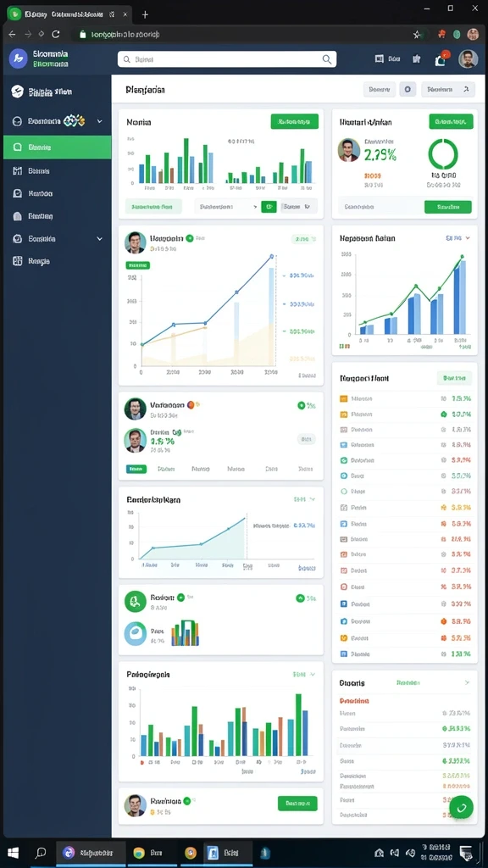Click the browser back arrow
The height and width of the screenshot is (868, 488).
(x=12, y=34)
